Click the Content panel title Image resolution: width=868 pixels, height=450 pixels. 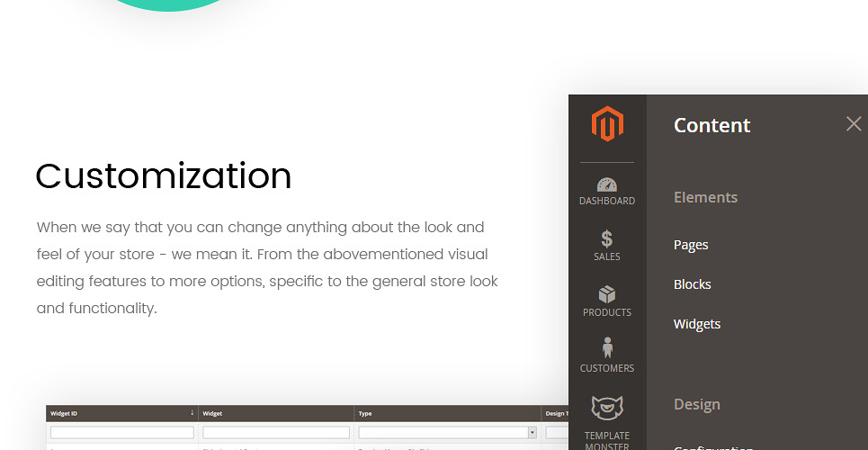(x=711, y=126)
